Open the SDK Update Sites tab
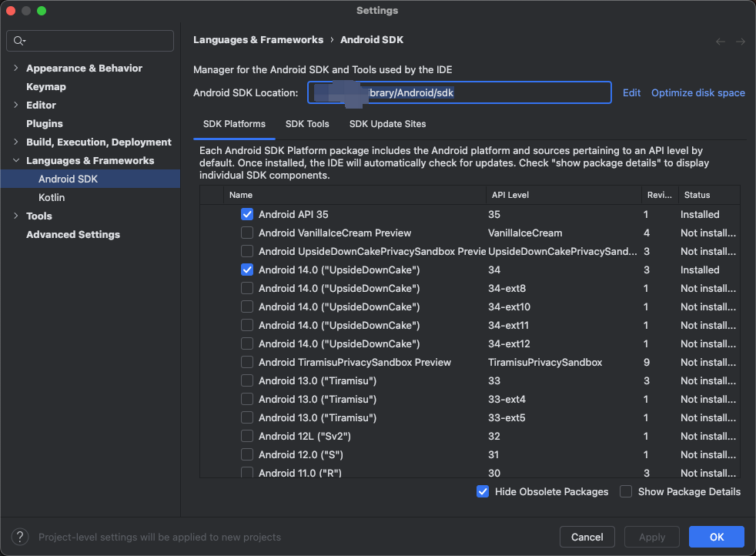The width and height of the screenshot is (756, 556). [387, 124]
